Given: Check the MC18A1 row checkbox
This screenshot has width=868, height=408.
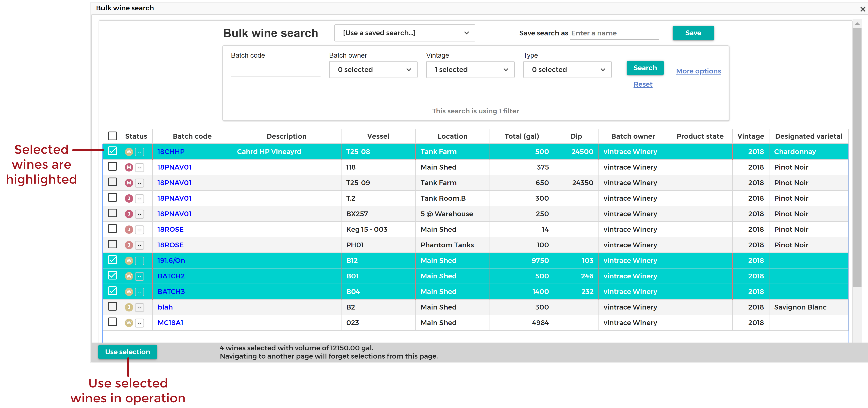Looking at the screenshot, I should tap(112, 322).
